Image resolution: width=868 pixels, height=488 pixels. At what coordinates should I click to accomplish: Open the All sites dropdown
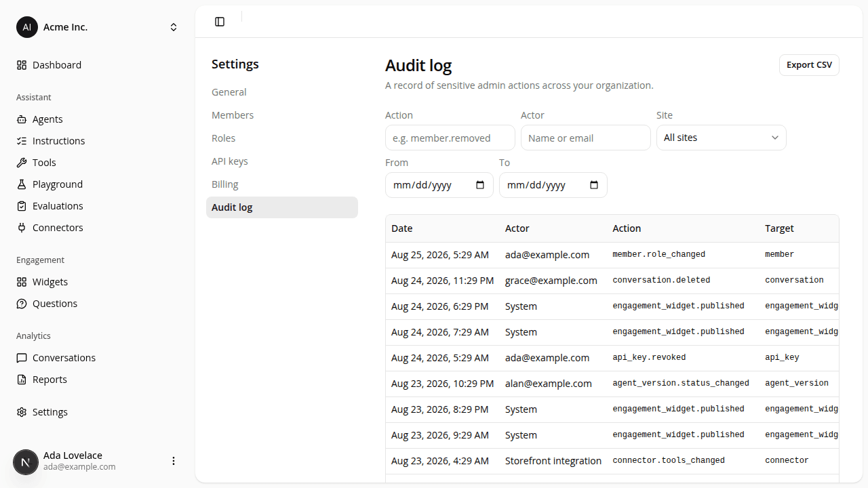click(722, 138)
